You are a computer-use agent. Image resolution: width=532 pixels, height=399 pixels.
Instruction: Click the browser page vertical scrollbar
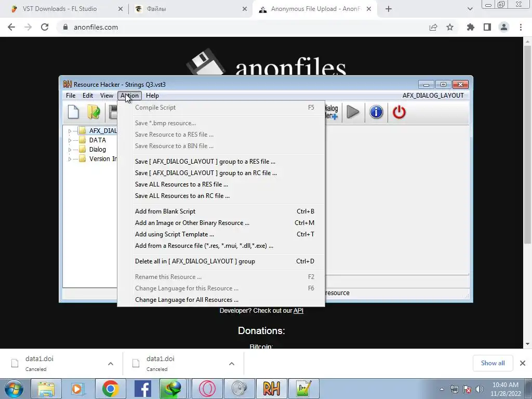click(527, 144)
